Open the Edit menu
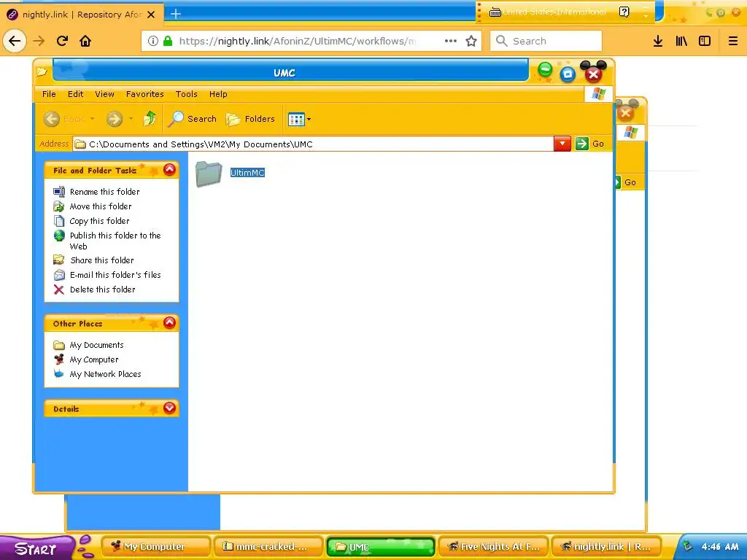Viewport: 747px width, 560px height. point(75,94)
